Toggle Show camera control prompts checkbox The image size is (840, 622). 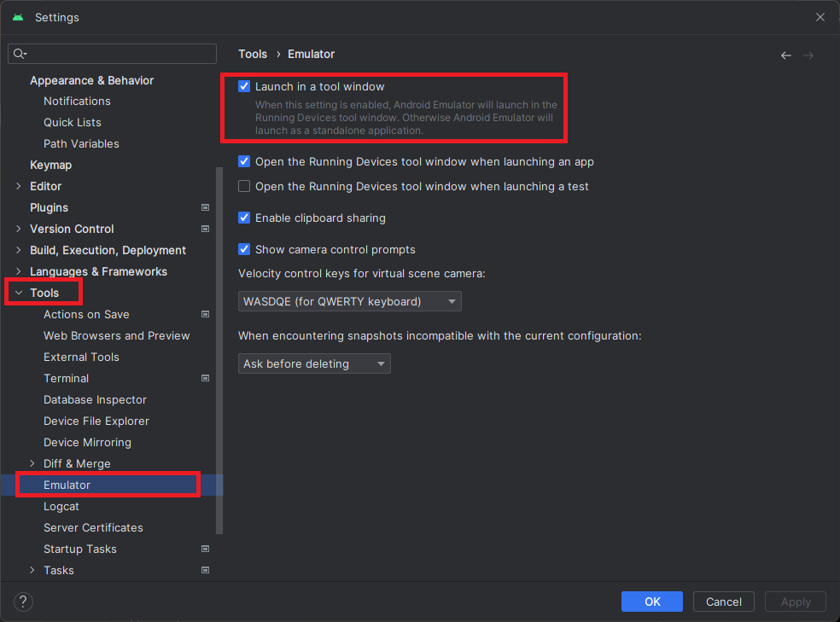click(244, 249)
